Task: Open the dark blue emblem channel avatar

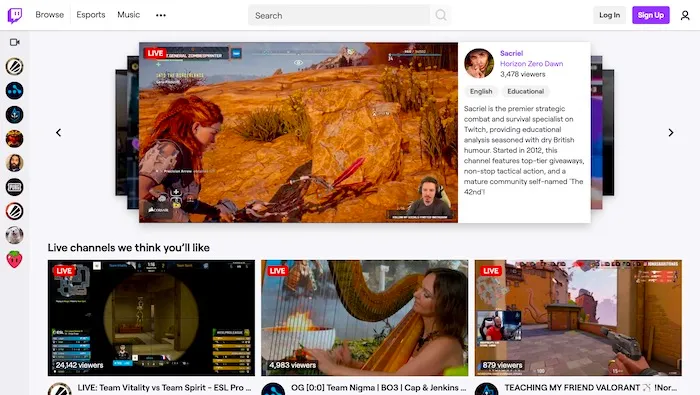Action: pyautogui.click(x=15, y=115)
